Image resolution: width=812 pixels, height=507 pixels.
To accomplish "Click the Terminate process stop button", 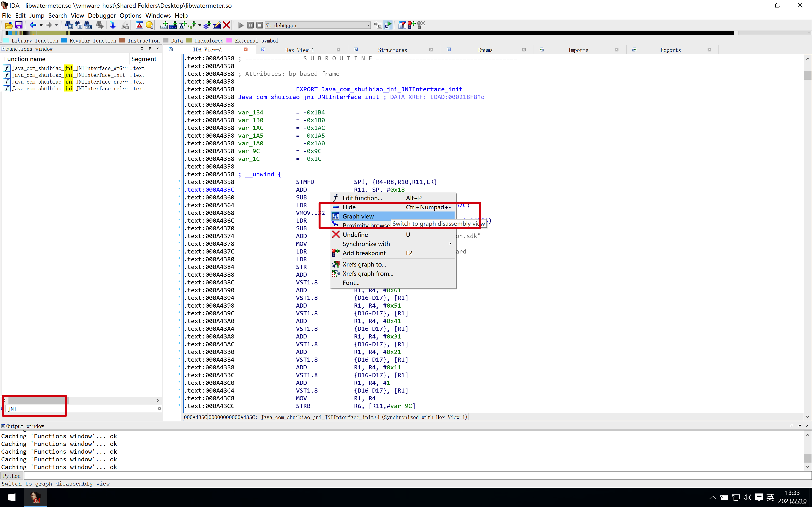I will pyautogui.click(x=260, y=25).
